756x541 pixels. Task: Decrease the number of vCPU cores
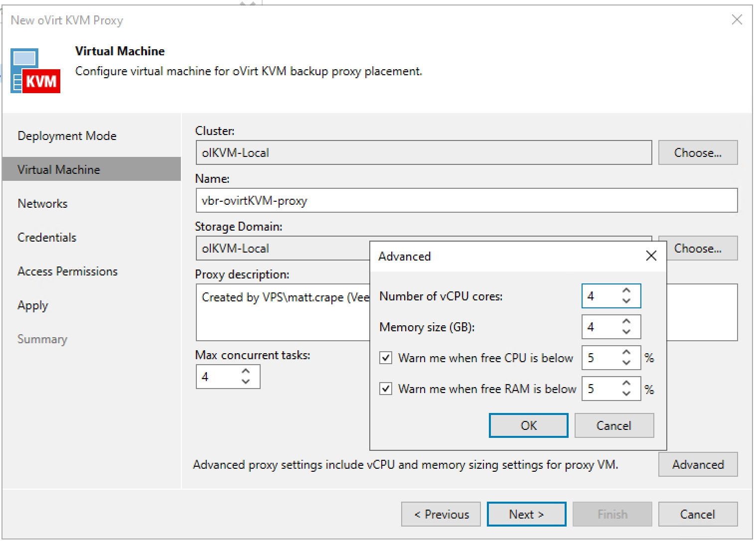[626, 301]
